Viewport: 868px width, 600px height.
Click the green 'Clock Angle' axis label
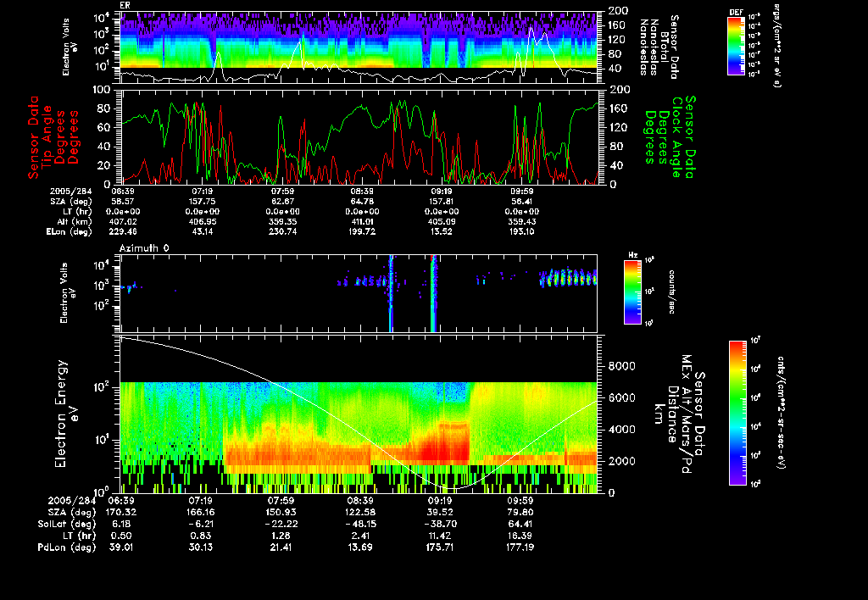pyautogui.click(x=676, y=136)
